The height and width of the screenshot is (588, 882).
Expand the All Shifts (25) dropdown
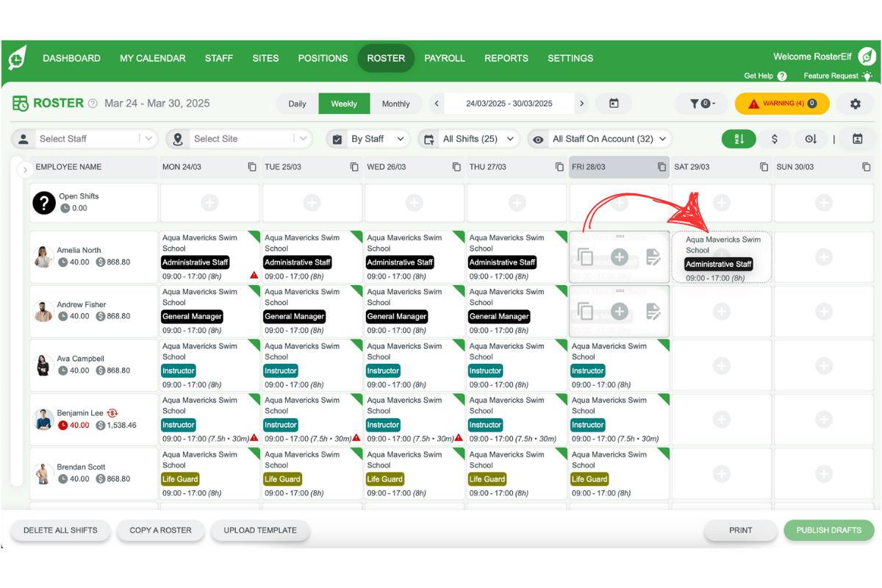pyautogui.click(x=469, y=139)
